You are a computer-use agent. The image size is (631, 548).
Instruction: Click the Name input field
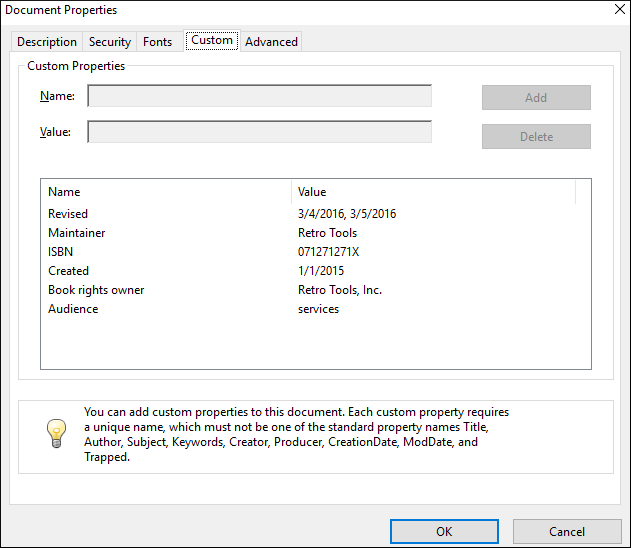(260, 96)
